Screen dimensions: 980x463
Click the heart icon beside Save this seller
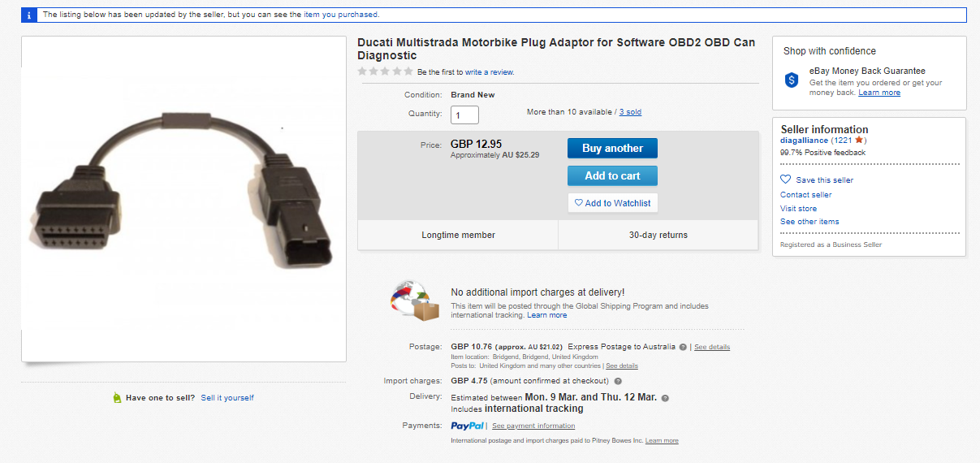point(785,180)
